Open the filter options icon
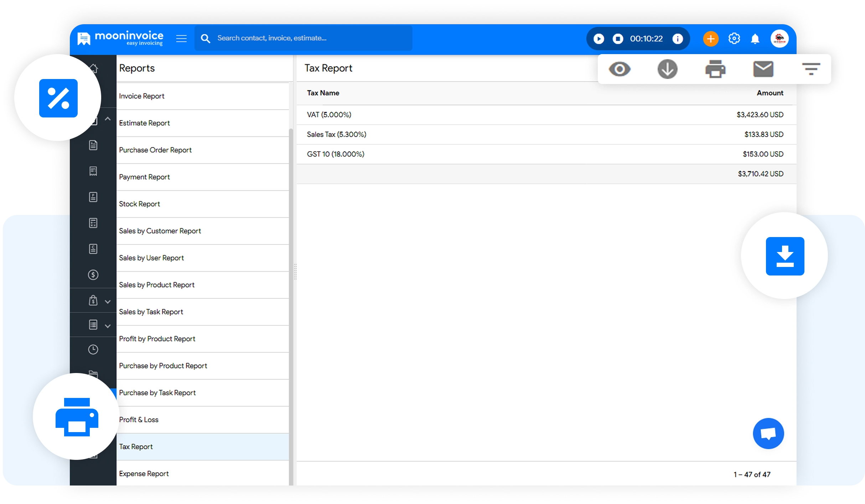 [811, 69]
